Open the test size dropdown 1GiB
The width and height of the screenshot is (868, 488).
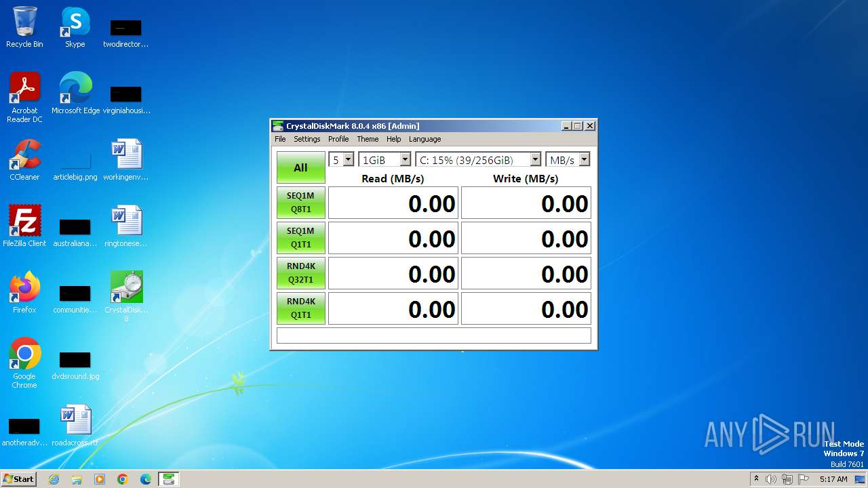click(384, 160)
